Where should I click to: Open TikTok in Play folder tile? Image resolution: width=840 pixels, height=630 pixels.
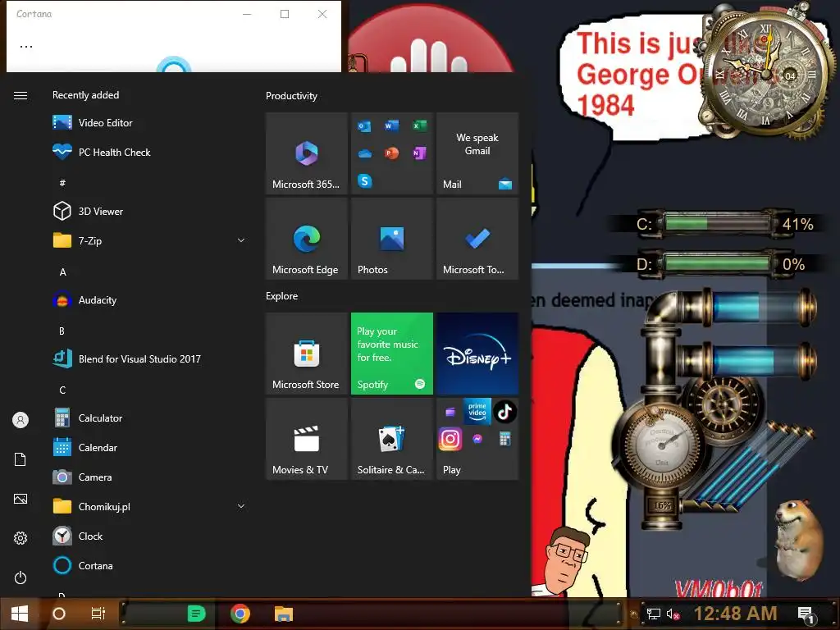[x=504, y=412]
